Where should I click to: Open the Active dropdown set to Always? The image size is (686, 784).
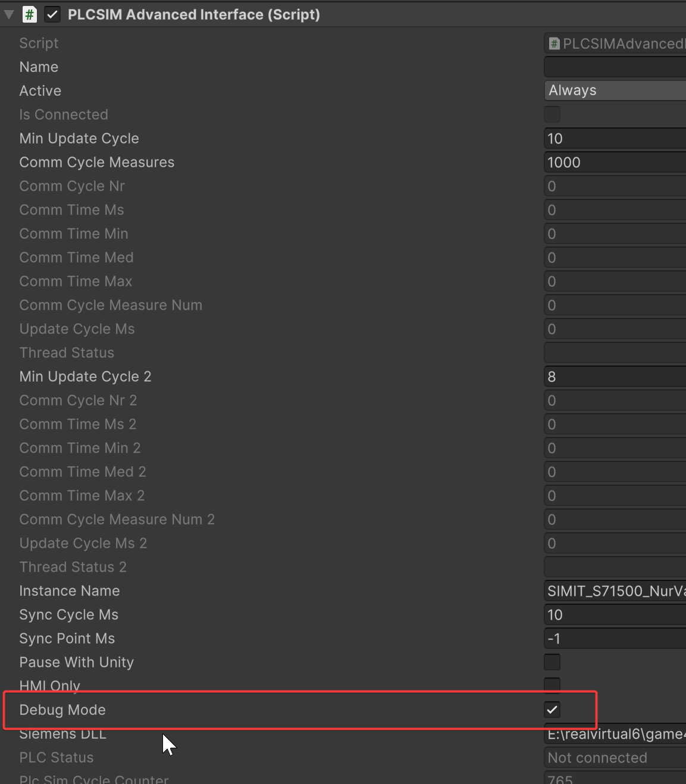coord(615,90)
